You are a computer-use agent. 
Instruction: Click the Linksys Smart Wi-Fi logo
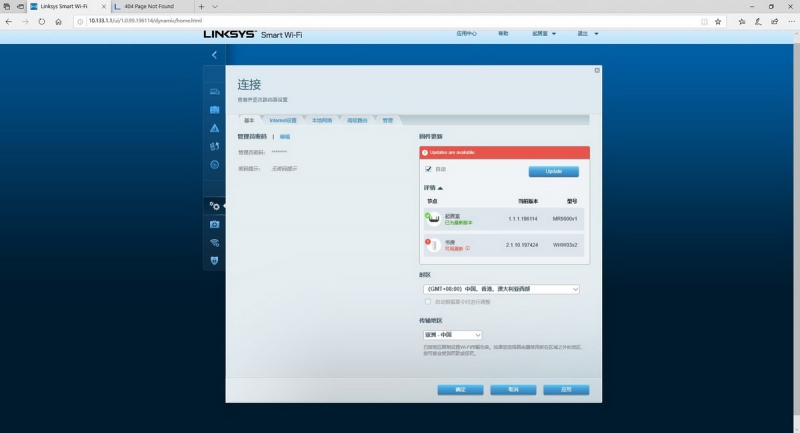(253, 34)
